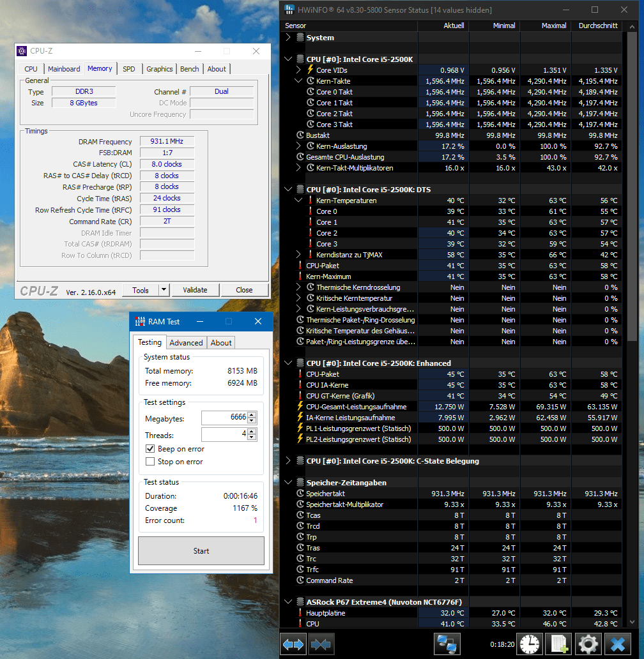Image resolution: width=644 pixels, height=659 pixels.
Task: Open the CPU-Z Tools dropdown arrow
Action: click(x=164, y=290)
